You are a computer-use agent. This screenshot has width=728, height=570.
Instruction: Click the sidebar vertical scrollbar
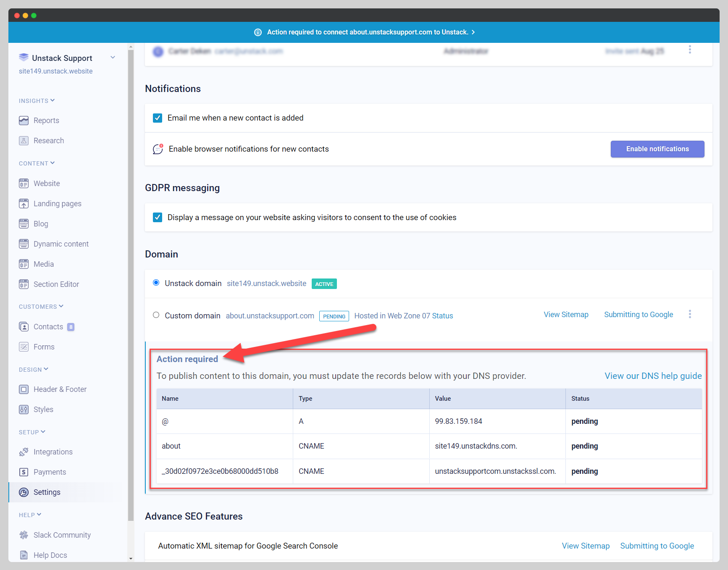coord(131,286)
